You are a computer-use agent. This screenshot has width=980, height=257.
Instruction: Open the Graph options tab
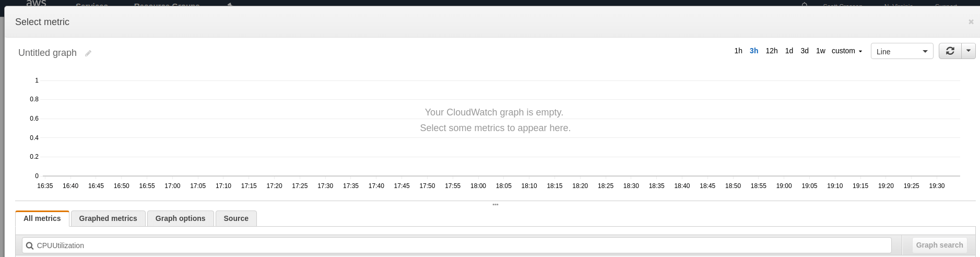click(x=180, y=218)
